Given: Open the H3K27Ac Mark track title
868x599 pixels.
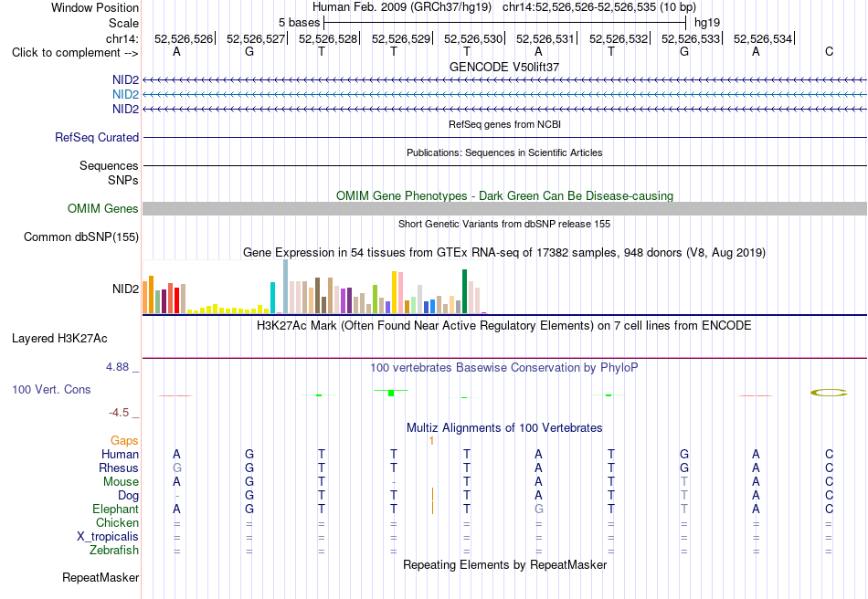Looking at the screenshot, I should tap(504, 325).
